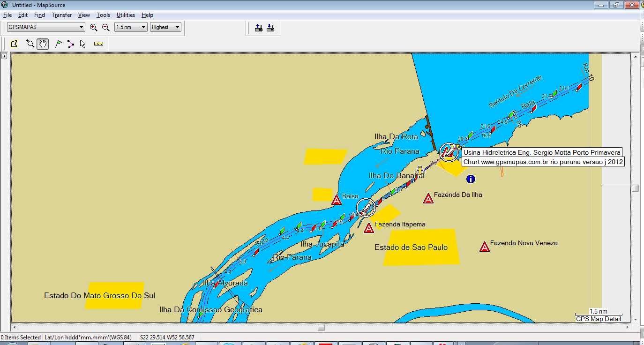
Task: Open the Highest detail level dropdown
Action: (177, 27)
